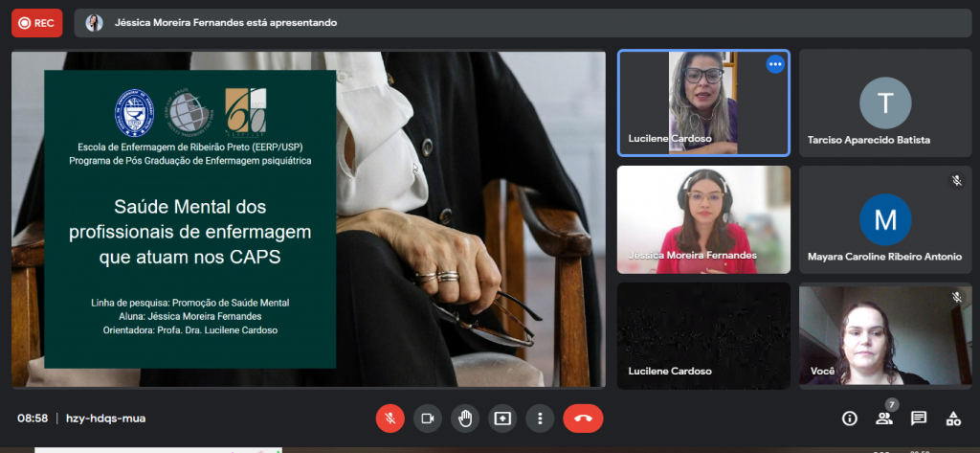The height and width of the screenshot is (453, 980).
Task: Unmute the microphone with the red mic button
Action: pos(390,419)
